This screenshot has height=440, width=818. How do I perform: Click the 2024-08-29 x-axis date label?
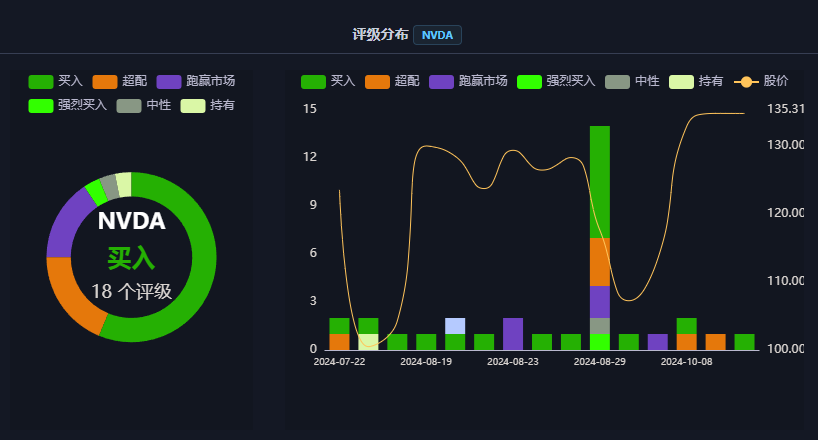pyautogui.click(x=600, y=362)
